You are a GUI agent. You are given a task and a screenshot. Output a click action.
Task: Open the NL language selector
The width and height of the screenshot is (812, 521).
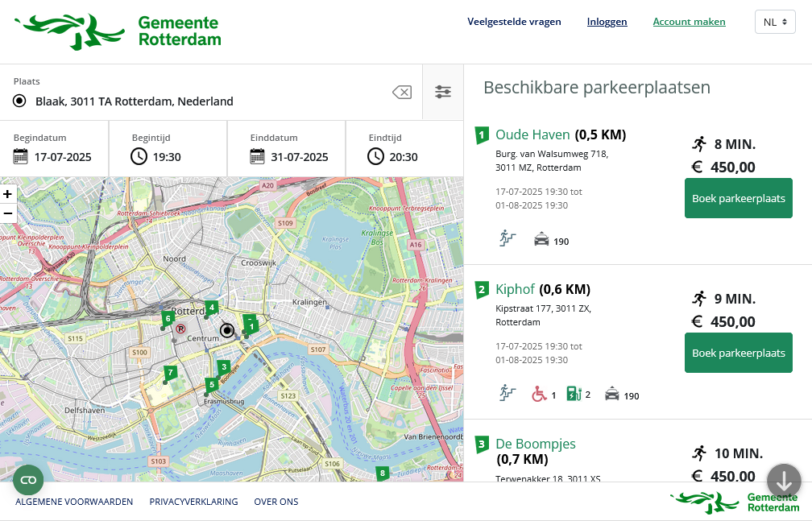point(774,22)
